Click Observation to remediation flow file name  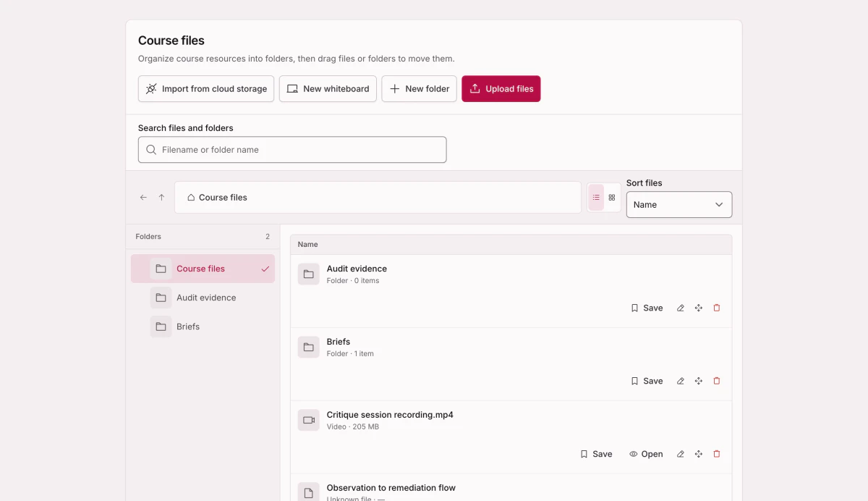(391, 488)
